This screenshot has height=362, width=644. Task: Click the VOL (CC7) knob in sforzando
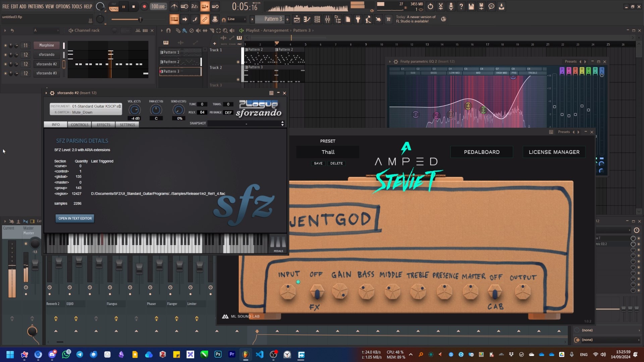[134, 110]
